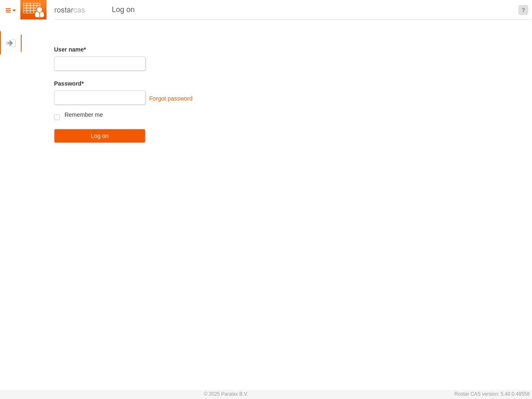Open the hamburger main menu icon
Viewport: 532px width, 399px height.
tap(8, 11)
